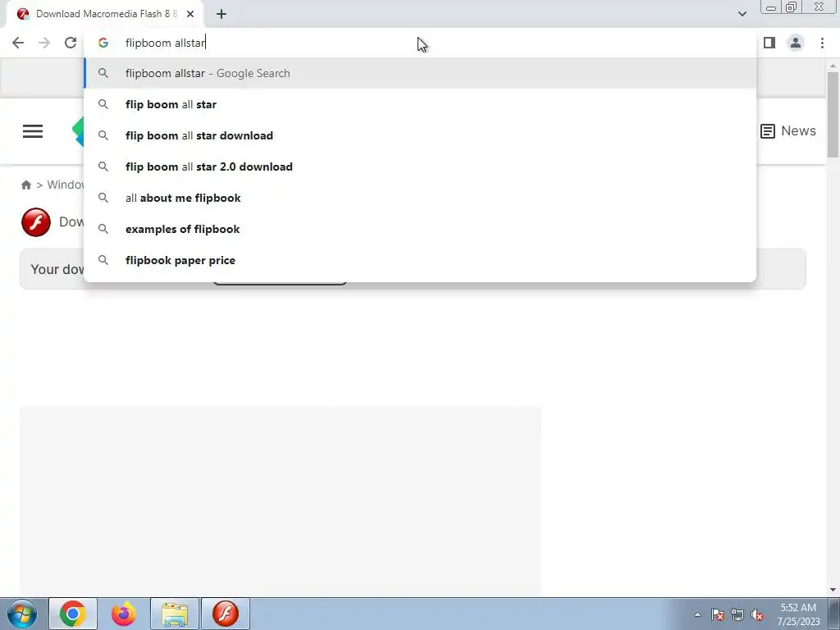Click the home breadcrumb icon
This screenshot has width=840, height=630.
(25, 185)
